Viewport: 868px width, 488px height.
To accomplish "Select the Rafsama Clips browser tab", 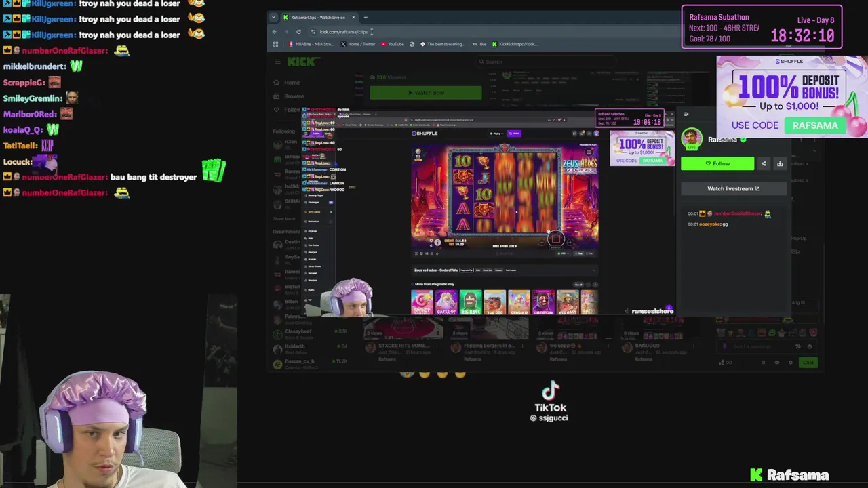I will pyautogui.click(x=319, y=17).
